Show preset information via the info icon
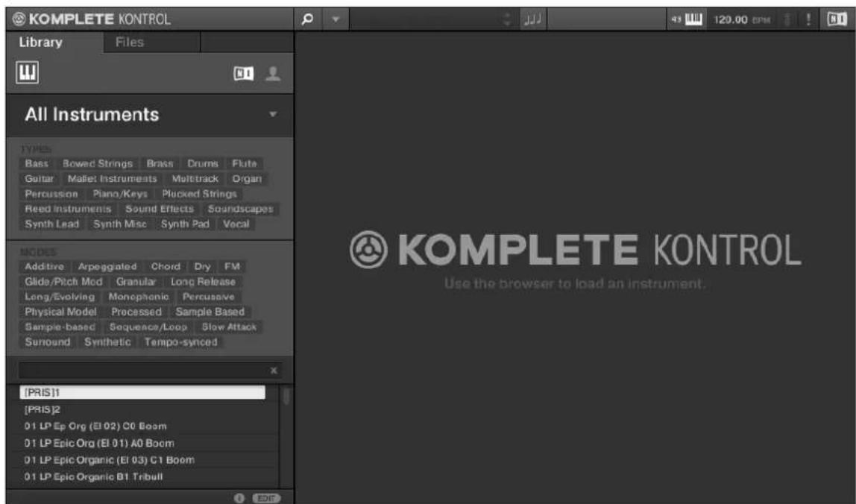 tap(239, 497)
